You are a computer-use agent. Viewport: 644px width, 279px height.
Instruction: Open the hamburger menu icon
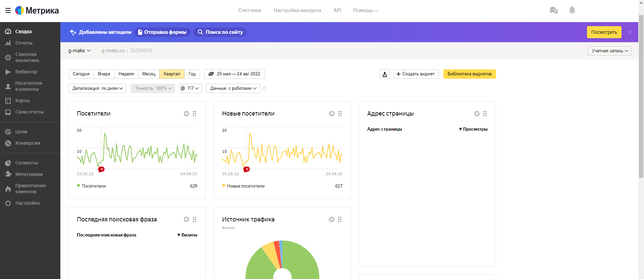pyautogui.click(x=8, y=10)
